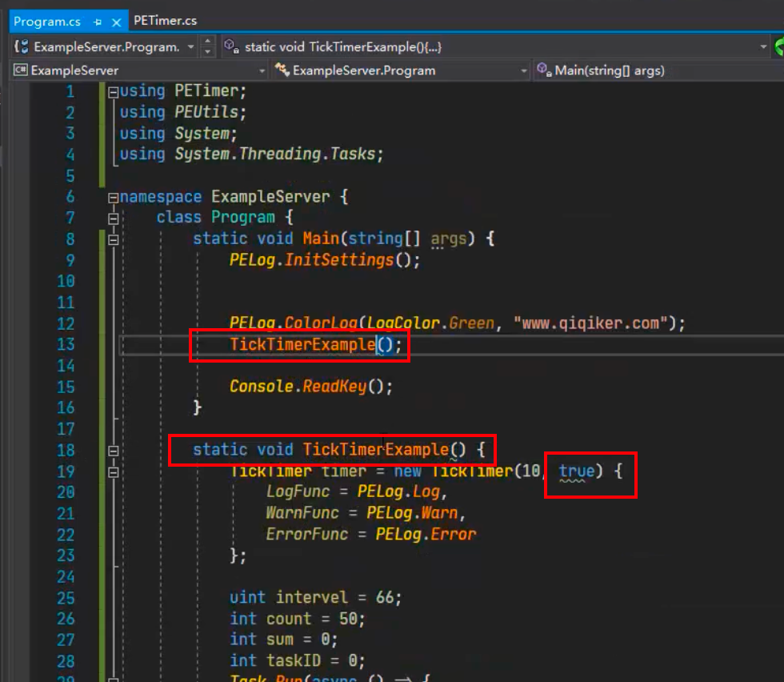Click line number 18 in the gutter
This screenshot has height=682, width=784.
tap(66, 451)
